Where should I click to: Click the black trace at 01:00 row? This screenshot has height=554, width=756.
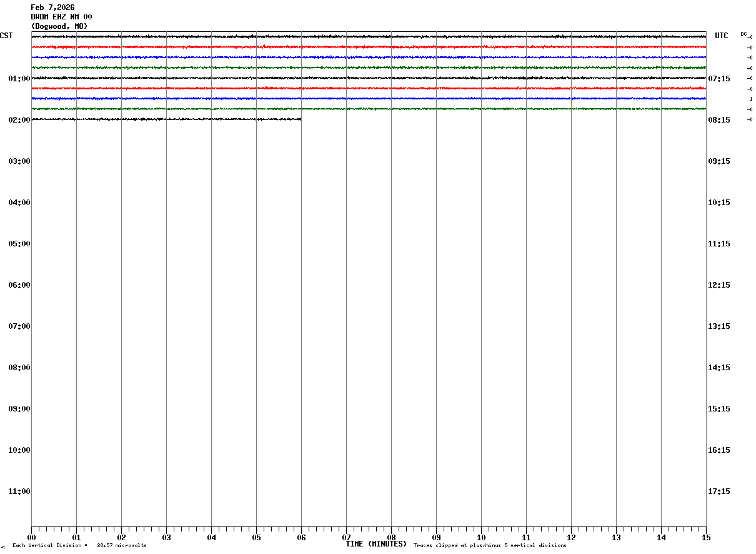coord(369,78)
